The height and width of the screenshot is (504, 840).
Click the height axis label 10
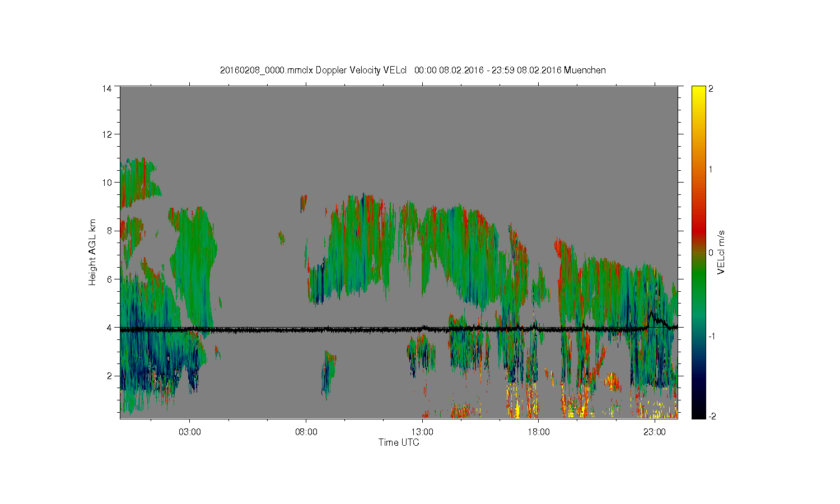pyautogui.click(x=107, y=182)
